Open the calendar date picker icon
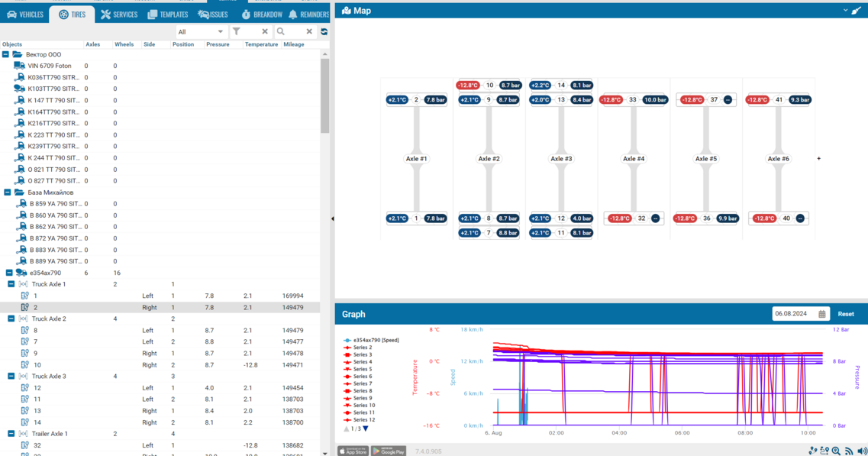 click(x=822, y=314)
